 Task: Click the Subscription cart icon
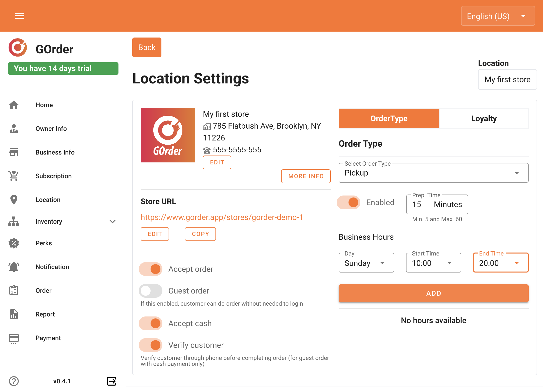point(14,176)
